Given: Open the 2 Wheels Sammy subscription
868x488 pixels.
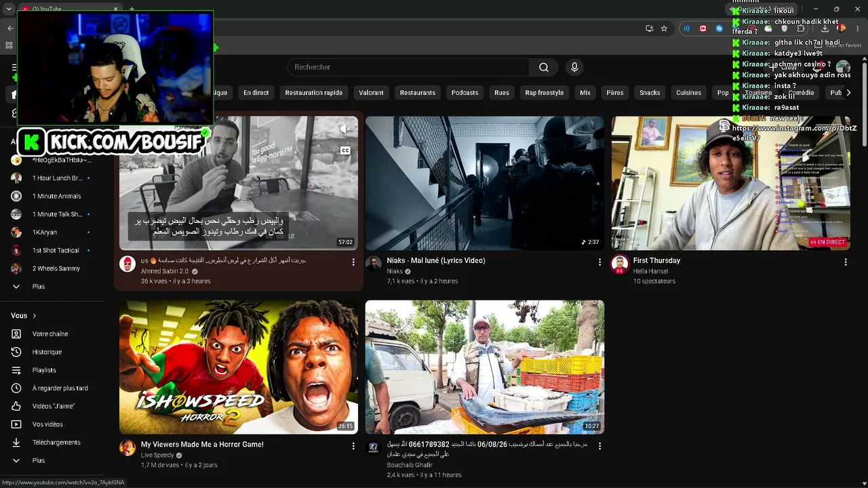Looking at the screenshot, I should click(x=57, y=268).
